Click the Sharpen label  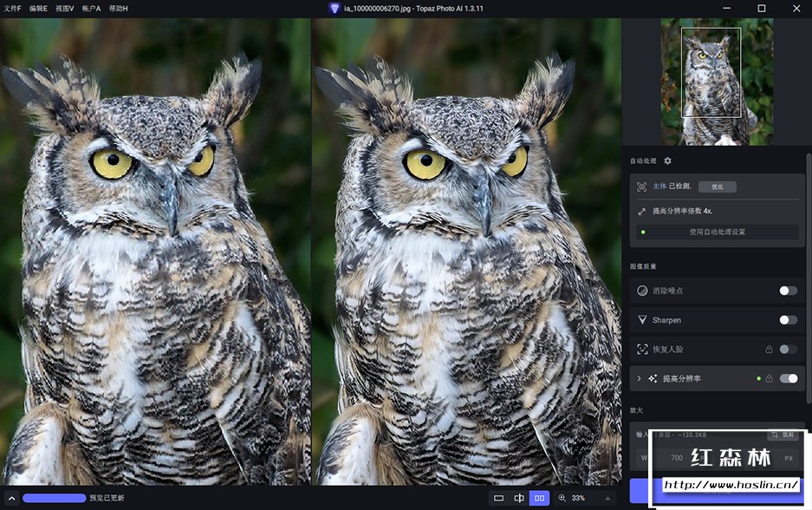click(x=666, y=320)
